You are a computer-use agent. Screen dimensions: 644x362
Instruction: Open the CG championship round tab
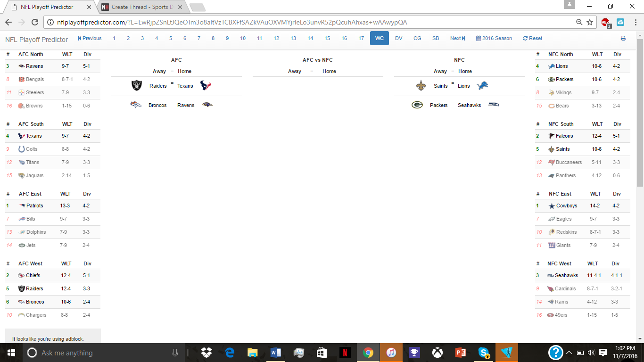coord(417,38)
